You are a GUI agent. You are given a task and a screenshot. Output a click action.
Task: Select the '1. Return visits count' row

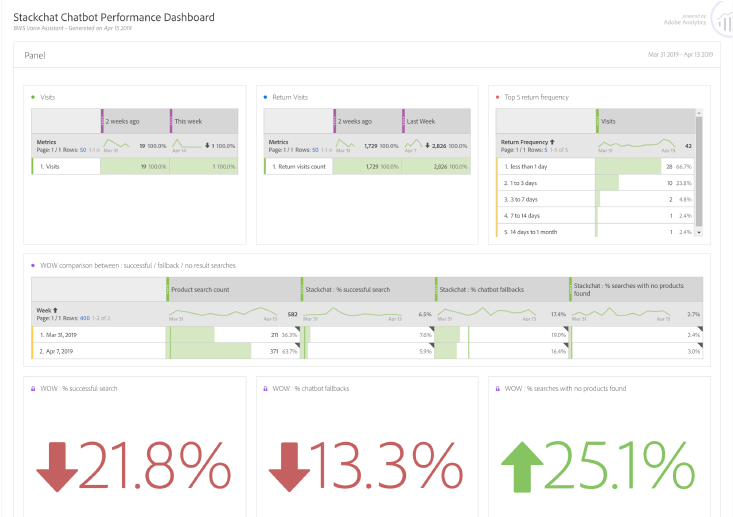367,166
